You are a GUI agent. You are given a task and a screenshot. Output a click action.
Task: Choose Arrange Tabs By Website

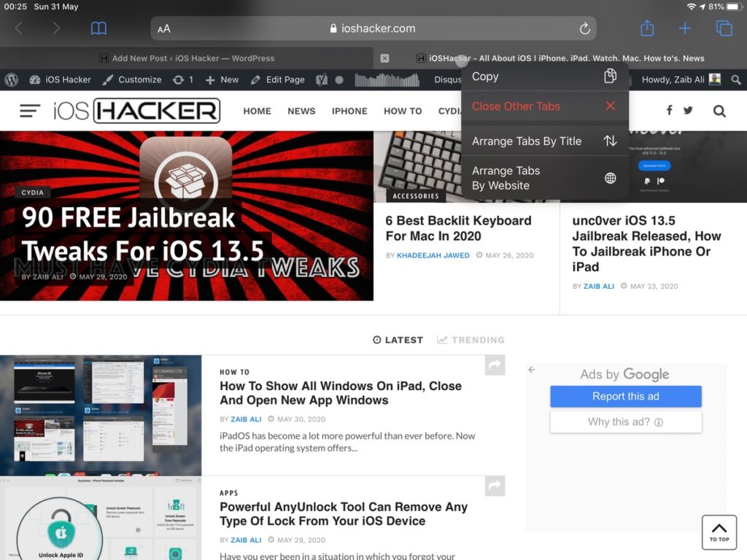point(545,178)
